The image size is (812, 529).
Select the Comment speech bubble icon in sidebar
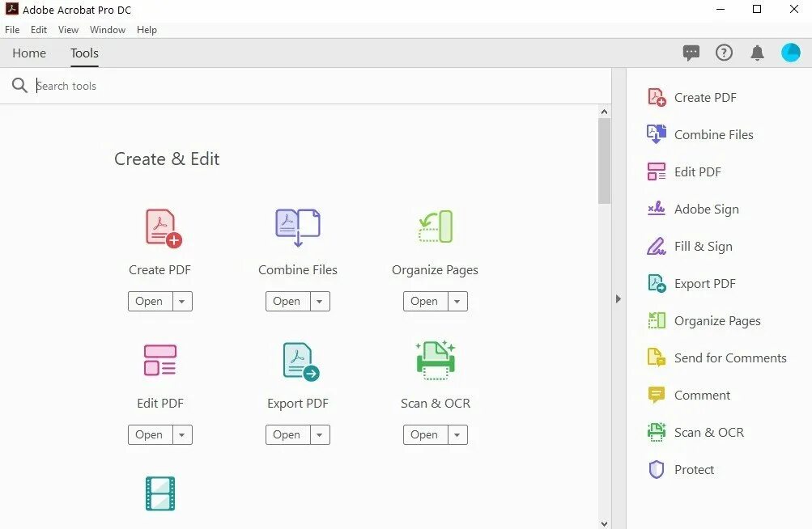click(657, 395)
